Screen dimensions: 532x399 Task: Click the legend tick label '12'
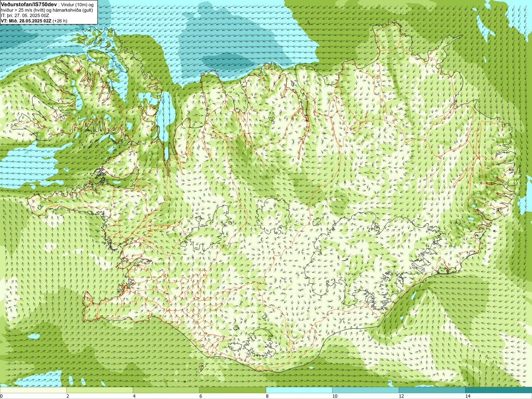[401, 396]
